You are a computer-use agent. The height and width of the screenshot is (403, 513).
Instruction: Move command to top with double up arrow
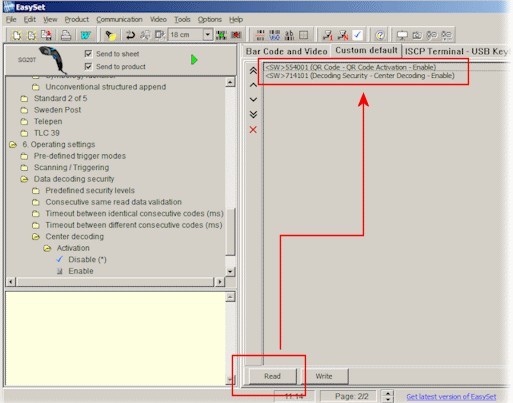click(253, 70)
